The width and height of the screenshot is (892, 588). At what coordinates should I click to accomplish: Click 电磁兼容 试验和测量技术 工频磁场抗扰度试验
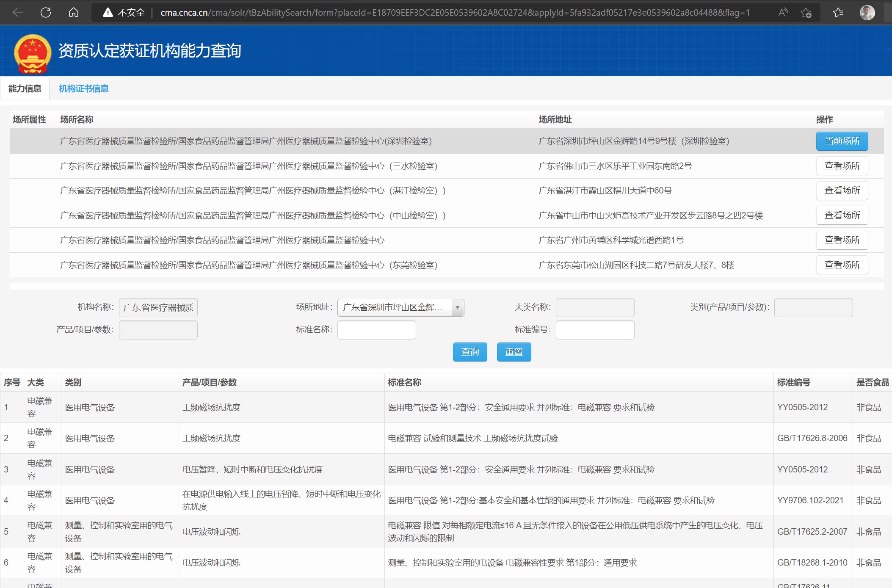click(x=473, y=439)
